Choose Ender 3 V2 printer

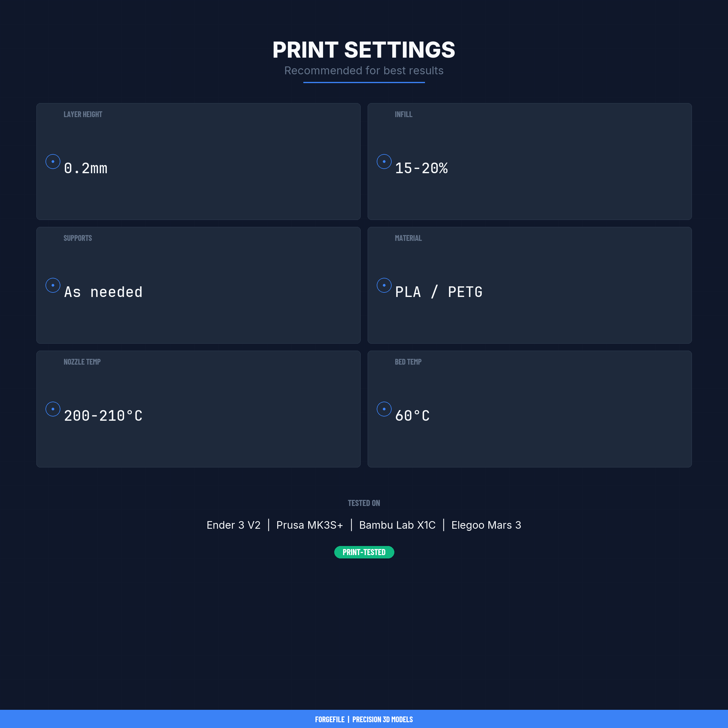point(233,525)
